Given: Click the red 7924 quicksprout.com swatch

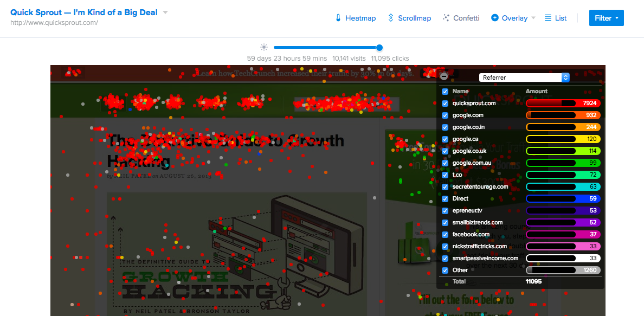Looking at the screenshot, I should point(563,103).
